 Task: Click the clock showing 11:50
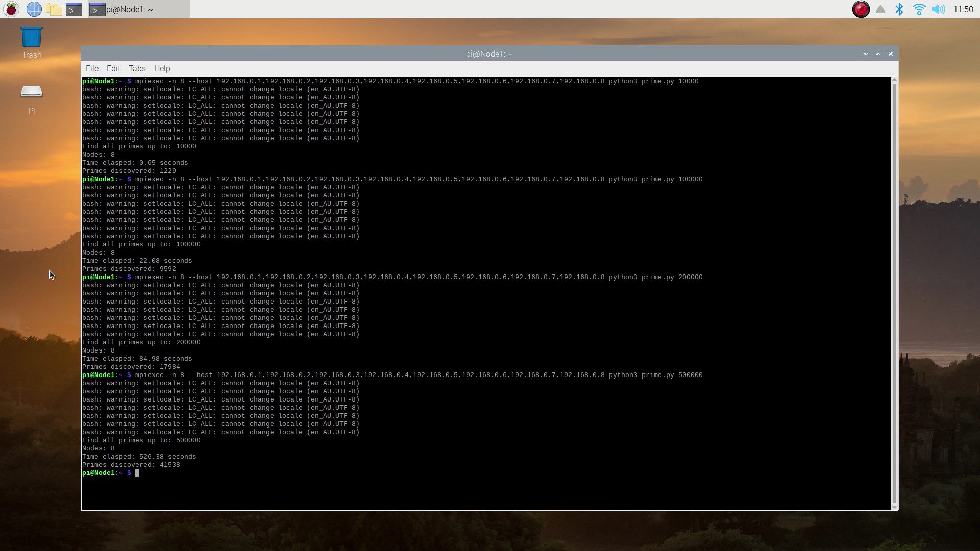click(963, 9)
